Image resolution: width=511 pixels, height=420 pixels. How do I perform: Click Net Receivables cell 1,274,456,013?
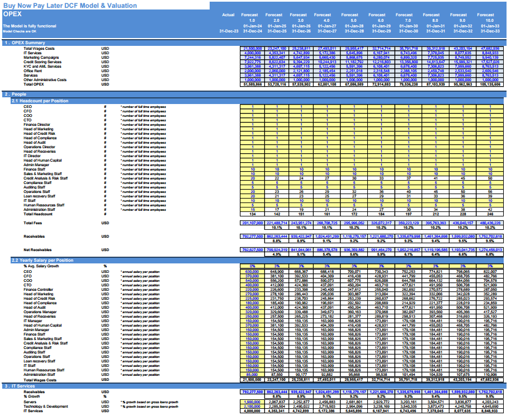pos(490,250)
